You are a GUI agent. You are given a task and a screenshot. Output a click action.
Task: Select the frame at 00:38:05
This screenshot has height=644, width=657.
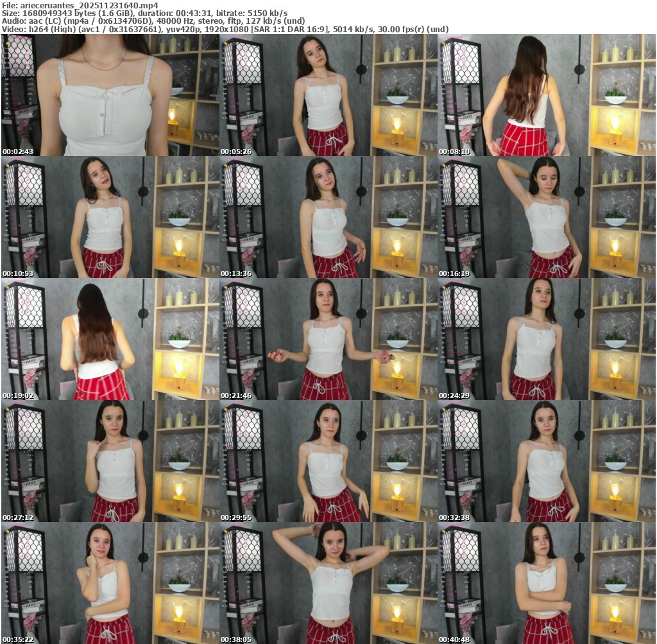pos(328,583)
